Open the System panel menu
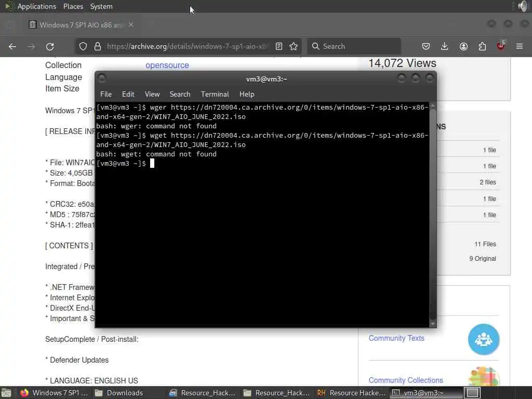The image size is (532, 399). tap(101, 6)
